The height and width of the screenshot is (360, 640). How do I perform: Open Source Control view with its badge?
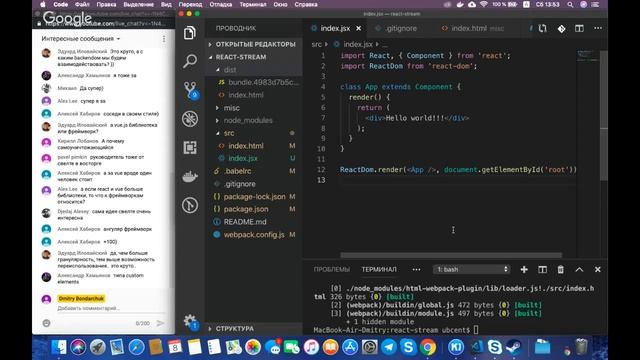coord(190,90)
